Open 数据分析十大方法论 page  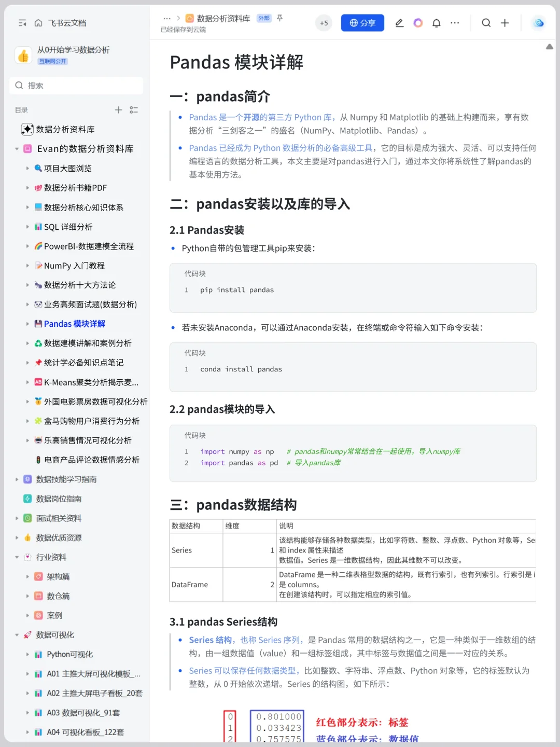pos(80,285)
